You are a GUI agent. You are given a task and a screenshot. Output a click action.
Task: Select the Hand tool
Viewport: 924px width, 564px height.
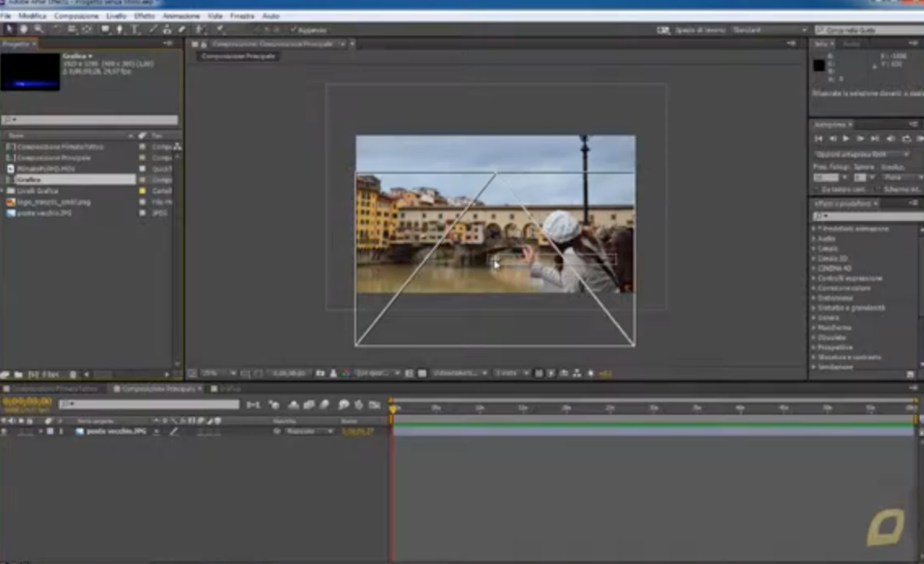click(23, 29)
